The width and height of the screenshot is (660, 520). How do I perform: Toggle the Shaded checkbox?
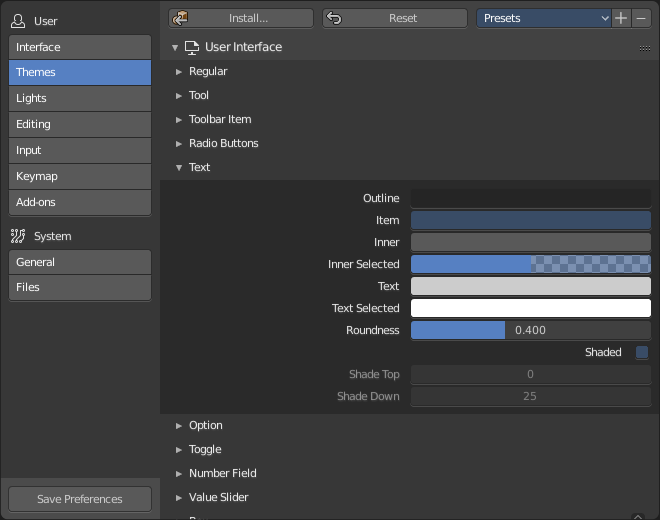tap(642, 352)
